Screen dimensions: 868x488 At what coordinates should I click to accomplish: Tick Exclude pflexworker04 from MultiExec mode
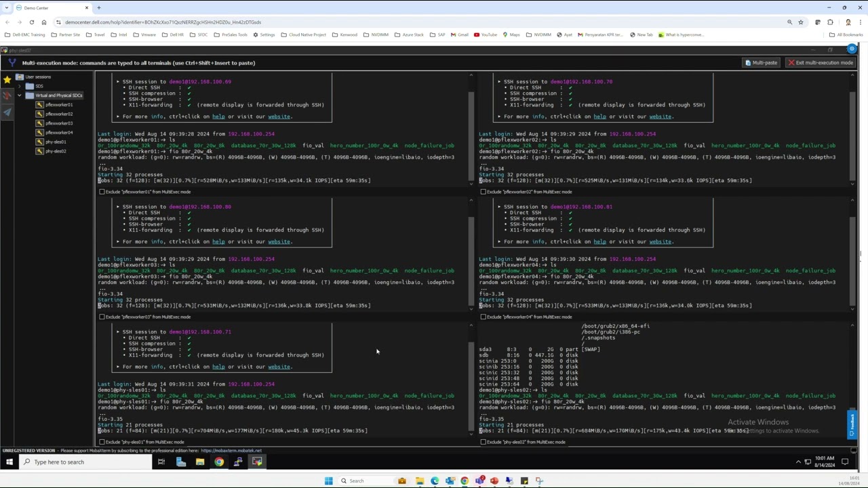[x=483, y=317]
